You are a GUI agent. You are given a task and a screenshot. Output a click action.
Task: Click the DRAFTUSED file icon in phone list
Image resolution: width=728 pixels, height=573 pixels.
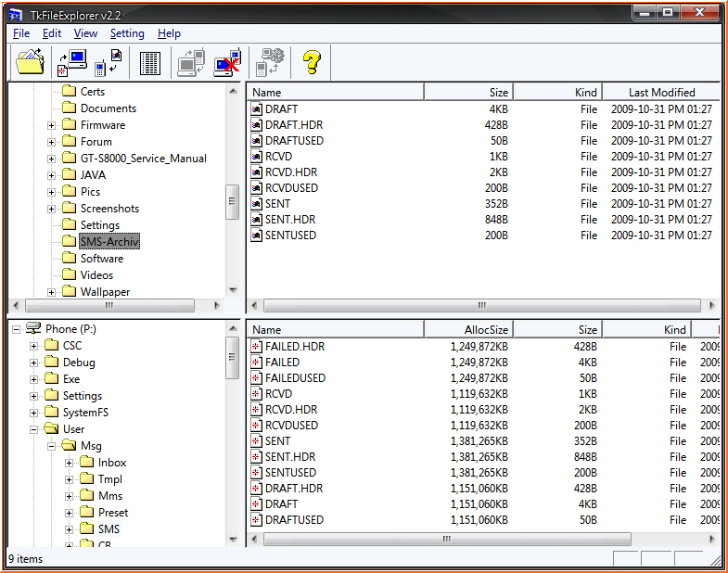(256, 520)
